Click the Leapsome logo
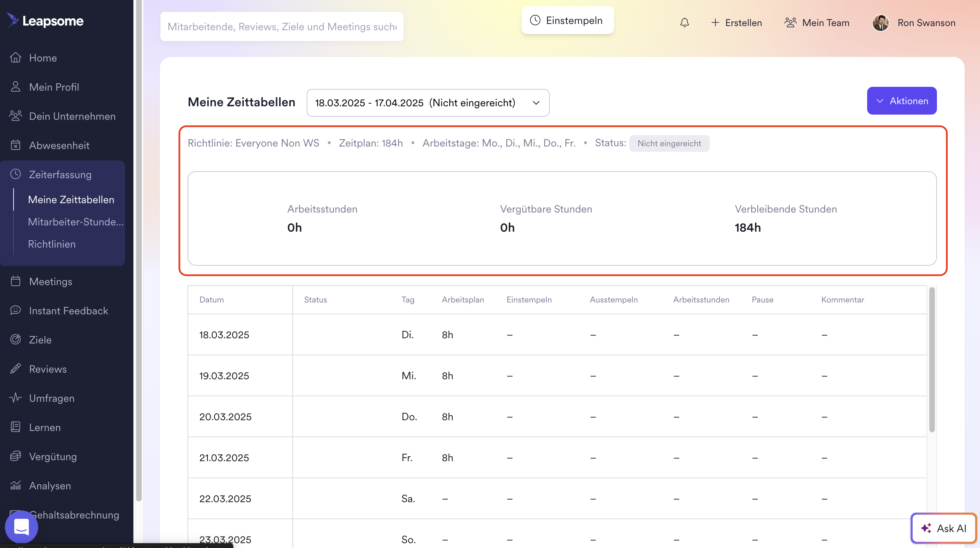This screenshot has width=980, height=548. click(x=45, y=20)
